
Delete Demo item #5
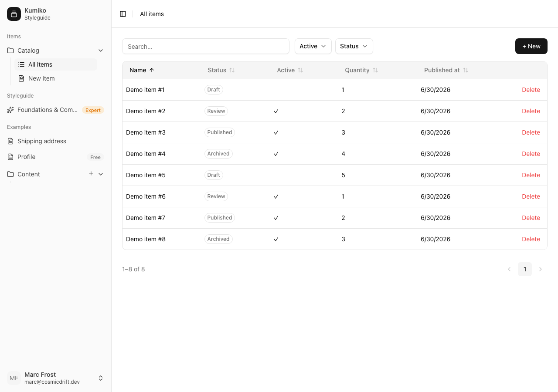click(x=531, y=175)
